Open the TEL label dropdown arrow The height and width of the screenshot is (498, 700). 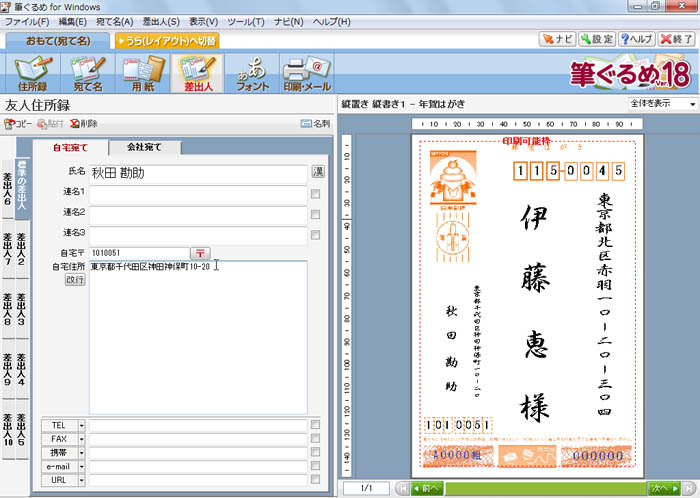click(81, 425)
